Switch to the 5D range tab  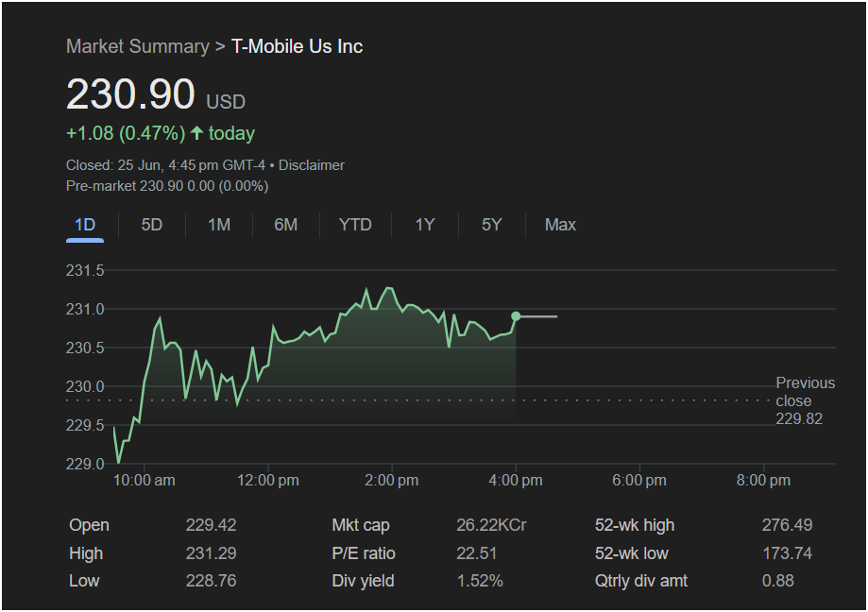[152, 225]
